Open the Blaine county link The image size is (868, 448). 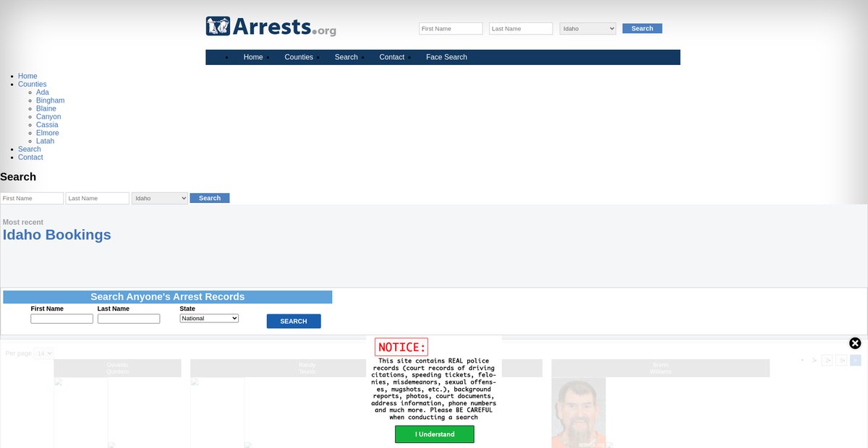tap(46, 108)
